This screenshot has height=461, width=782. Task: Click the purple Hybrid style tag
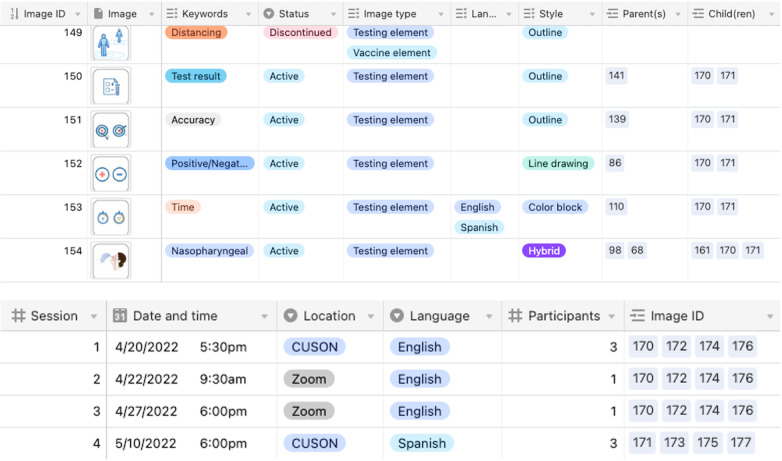click(543, 251)
